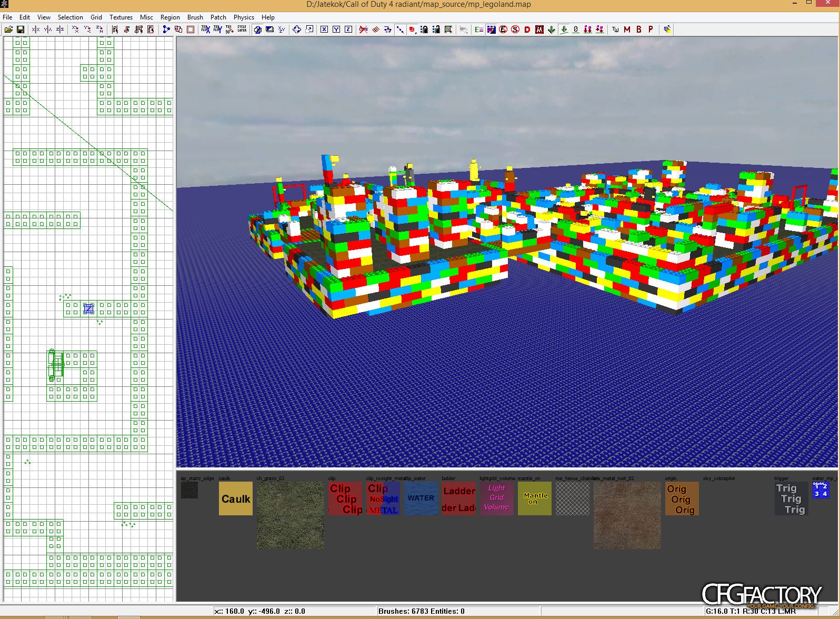Viewport: 840px width, 619px height.
Task: Select the Light Grid Volume texture
Action: (497, 498)
